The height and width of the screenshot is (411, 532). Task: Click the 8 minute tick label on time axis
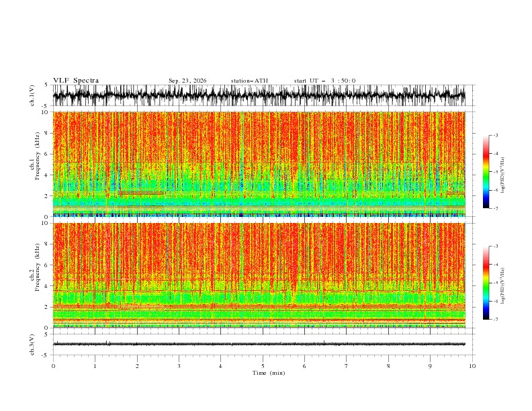click(x=388, y=366)
